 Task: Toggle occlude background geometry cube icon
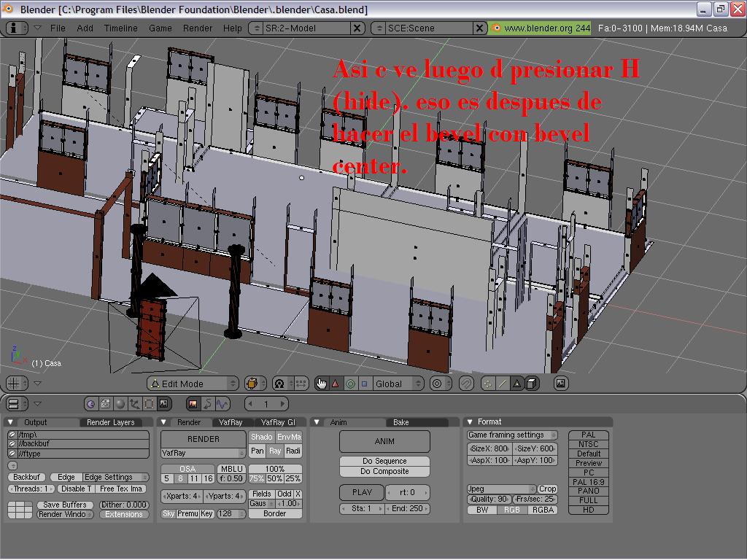(532, 384)
